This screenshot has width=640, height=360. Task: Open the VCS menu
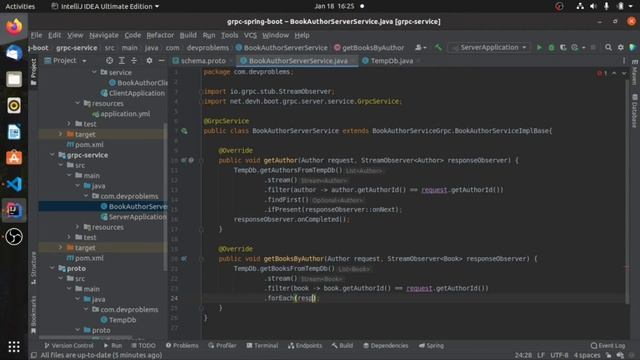(x=250, y=36)
